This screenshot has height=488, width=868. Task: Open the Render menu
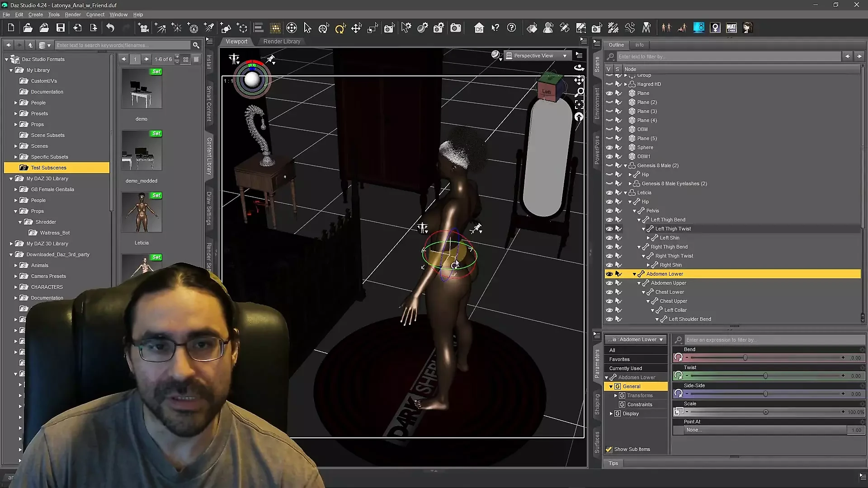[73, 14]
